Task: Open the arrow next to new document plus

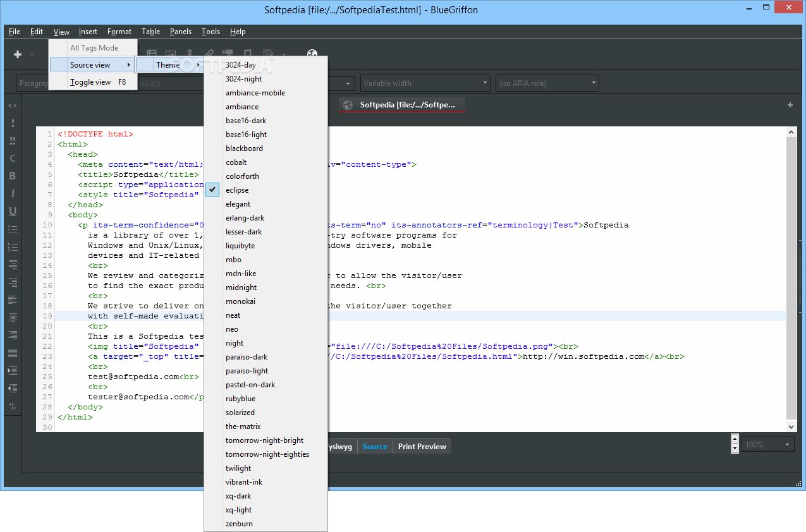Action: pos(32,55)
